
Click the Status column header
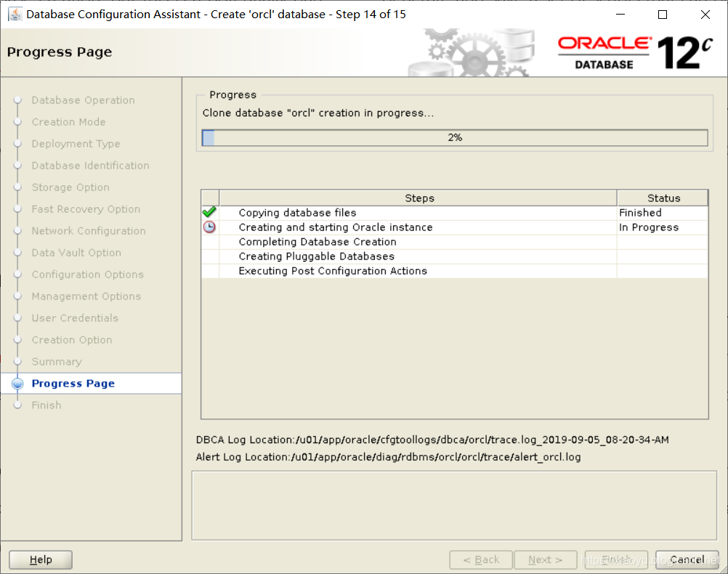(663, 198)
